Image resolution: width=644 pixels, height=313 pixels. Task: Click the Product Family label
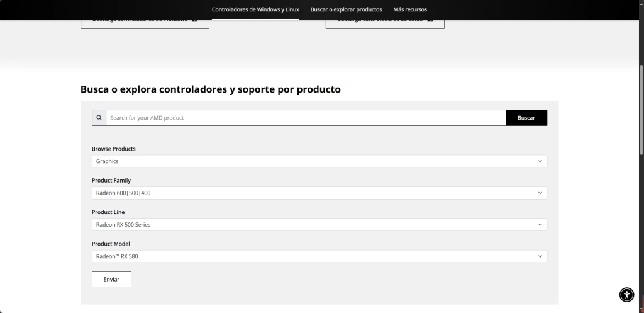[111, 181]
